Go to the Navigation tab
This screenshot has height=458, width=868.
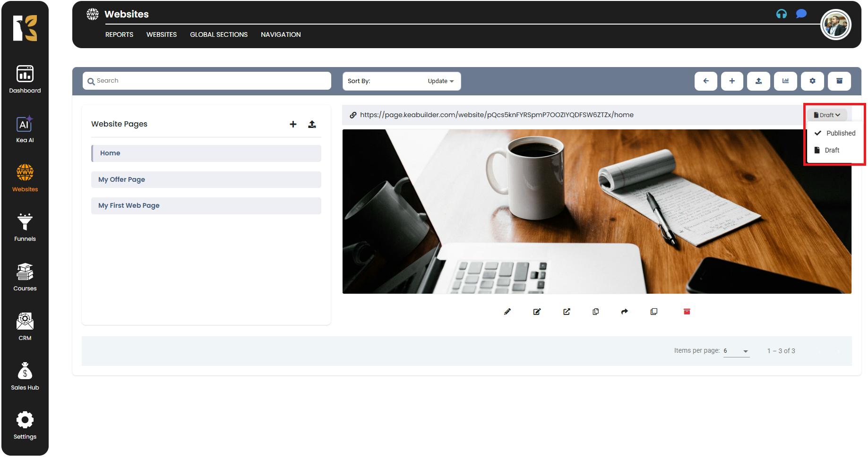click(x=280, y=34)
